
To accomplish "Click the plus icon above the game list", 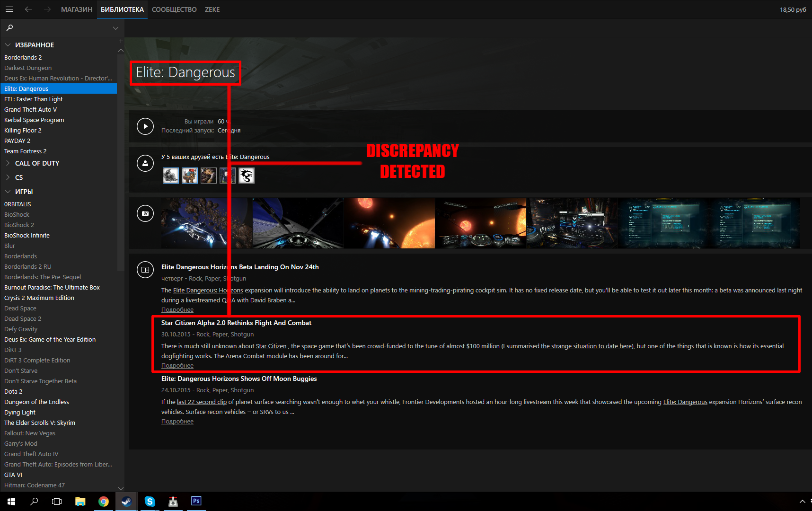I will click(x=121, y=41).
